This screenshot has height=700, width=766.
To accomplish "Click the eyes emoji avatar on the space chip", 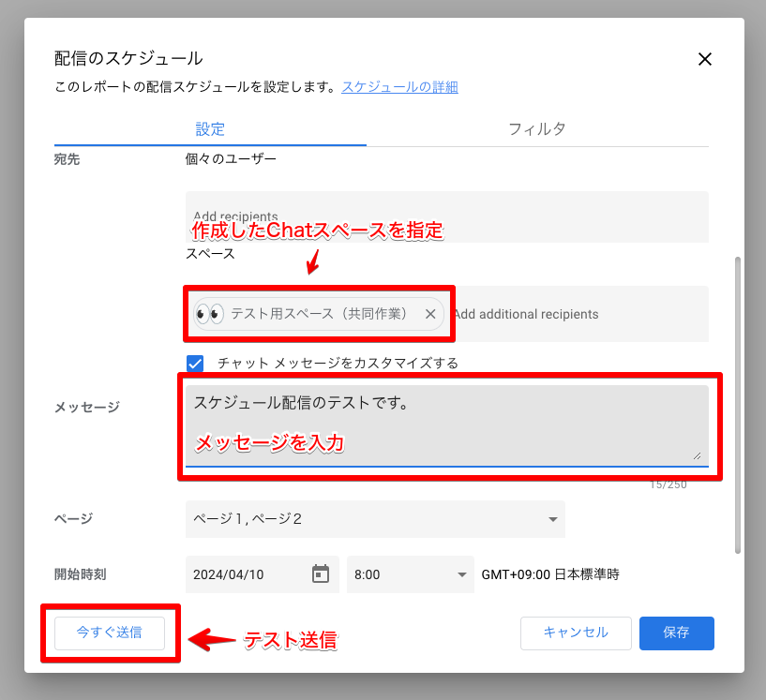I will [209, 314].
